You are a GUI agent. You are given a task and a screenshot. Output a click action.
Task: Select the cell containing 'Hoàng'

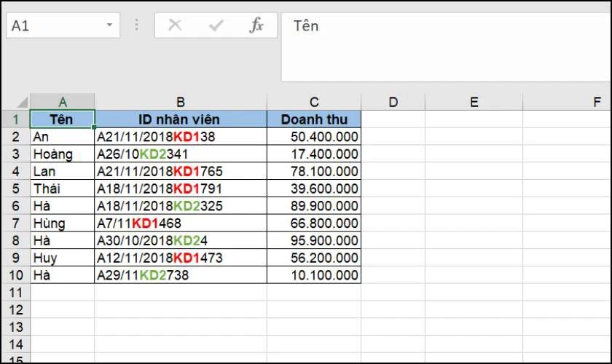[63, 154]
